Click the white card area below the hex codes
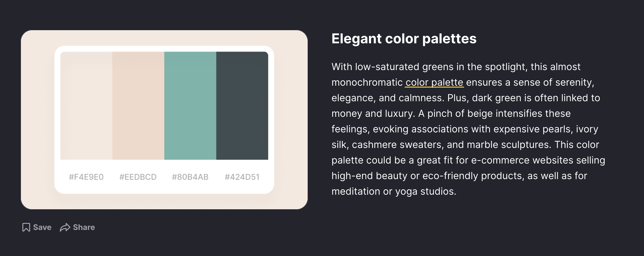This screenshot has width=644, height=256. click(x=164, y=188)
